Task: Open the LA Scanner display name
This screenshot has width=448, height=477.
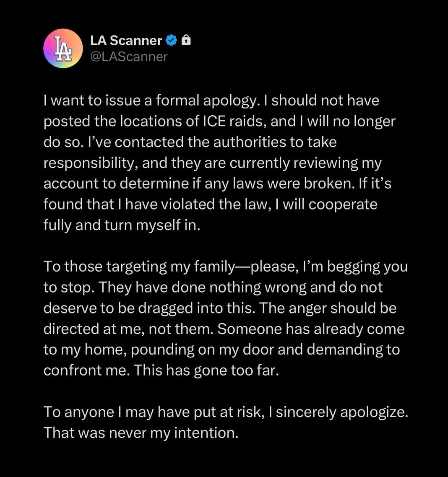Action: [x=126, y=40]
